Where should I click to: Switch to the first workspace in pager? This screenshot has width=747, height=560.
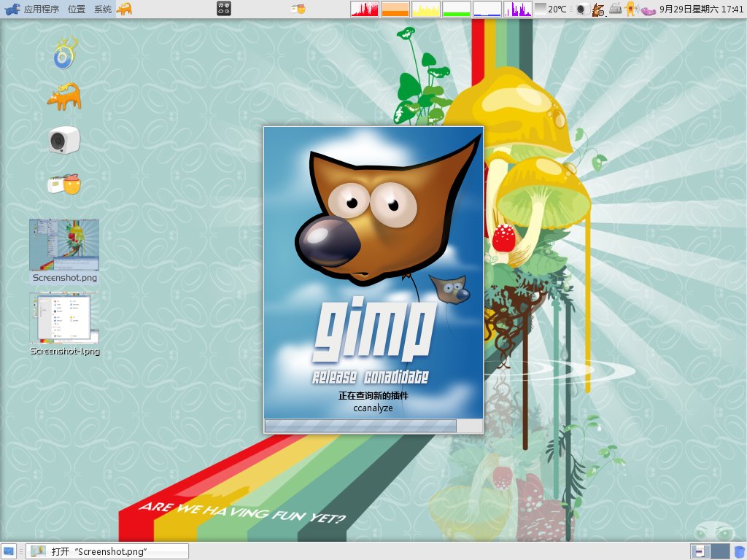[700, 551]
